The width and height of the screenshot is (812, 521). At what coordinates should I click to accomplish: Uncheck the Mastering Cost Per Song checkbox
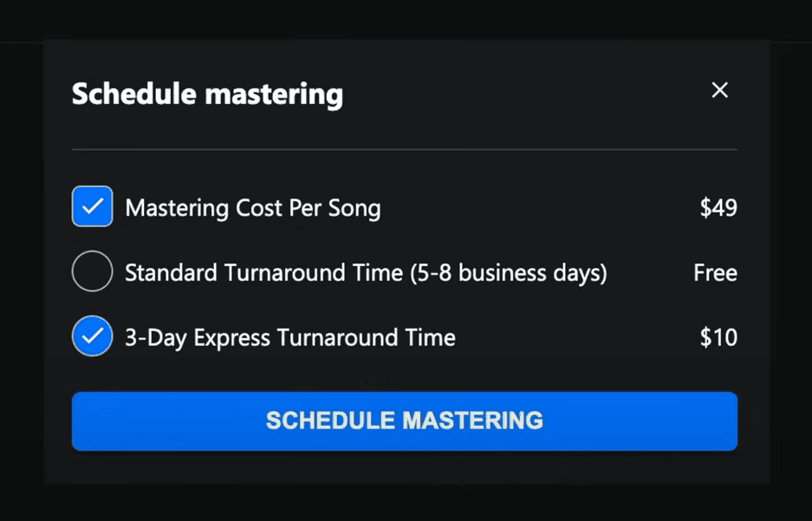(92, 207)
